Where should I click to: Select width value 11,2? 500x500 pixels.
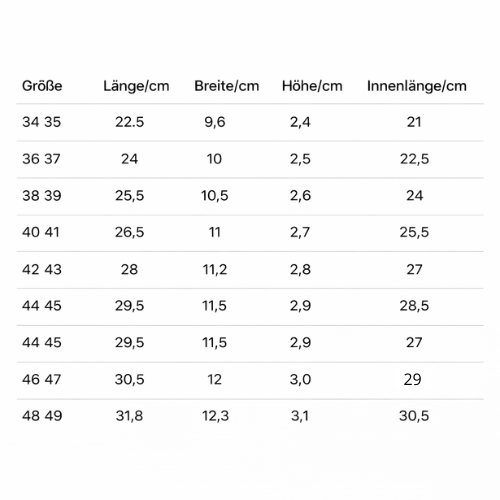click(215, 269)
